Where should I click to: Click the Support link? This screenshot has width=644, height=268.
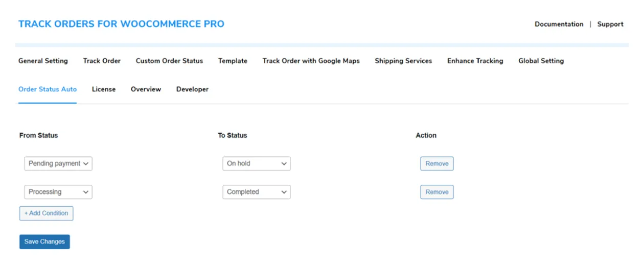(610, 24)
